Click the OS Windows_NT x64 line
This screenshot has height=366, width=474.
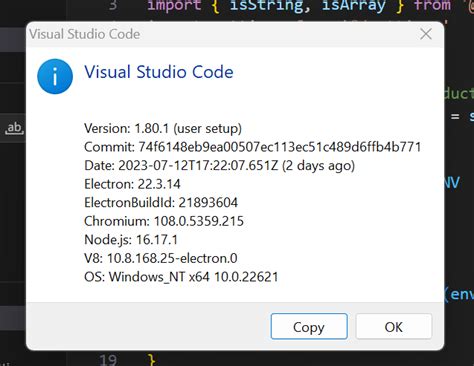(181, 277)
